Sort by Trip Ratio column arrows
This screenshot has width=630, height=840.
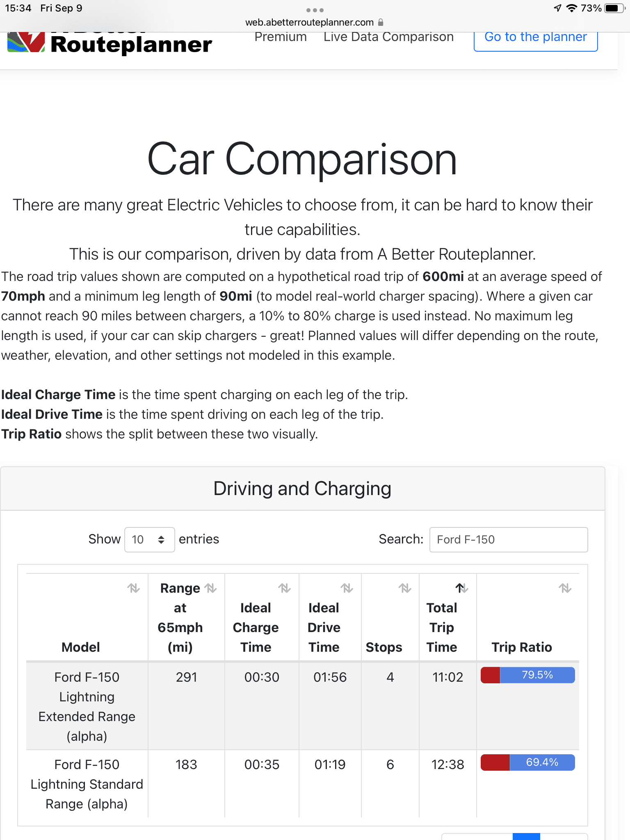pyautogui.click(x=565, y=588)
